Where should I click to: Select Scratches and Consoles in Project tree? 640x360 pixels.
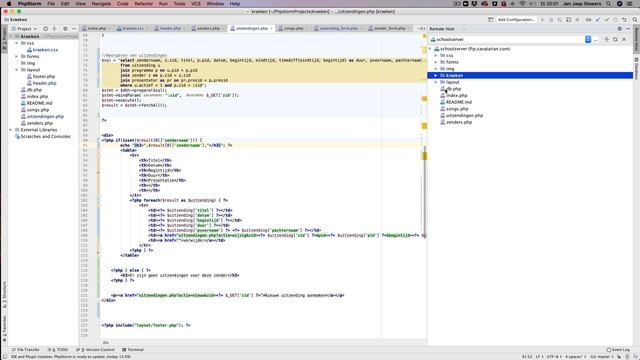coord(45,136)
